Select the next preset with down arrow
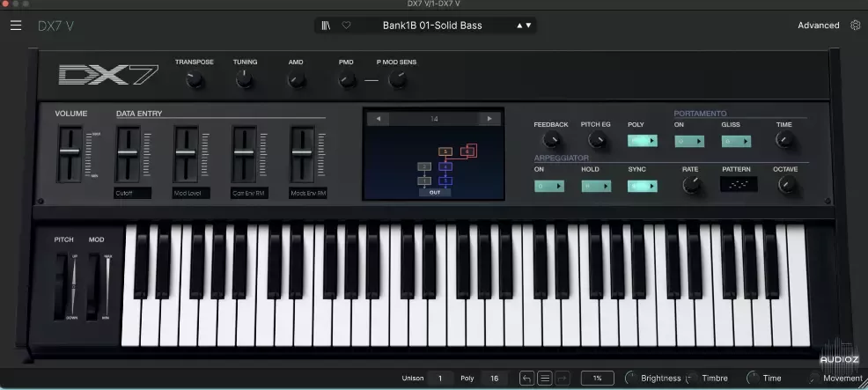The width and height of the screenshot is (868, 390). pyautogui.click(x=528, y=26)
